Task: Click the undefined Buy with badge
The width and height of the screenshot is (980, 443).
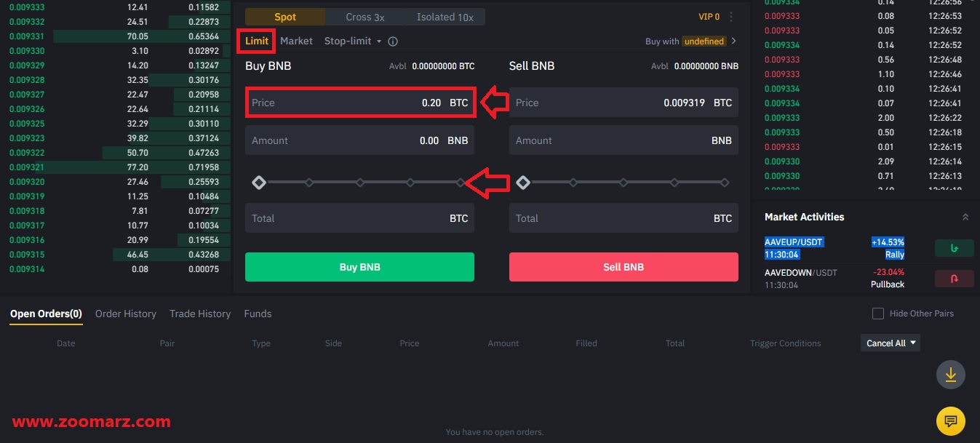Action: (704, 41)
